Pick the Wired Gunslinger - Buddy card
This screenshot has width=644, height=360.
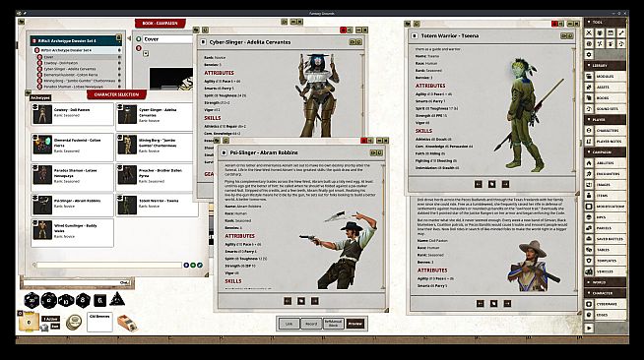coord(72,232)
